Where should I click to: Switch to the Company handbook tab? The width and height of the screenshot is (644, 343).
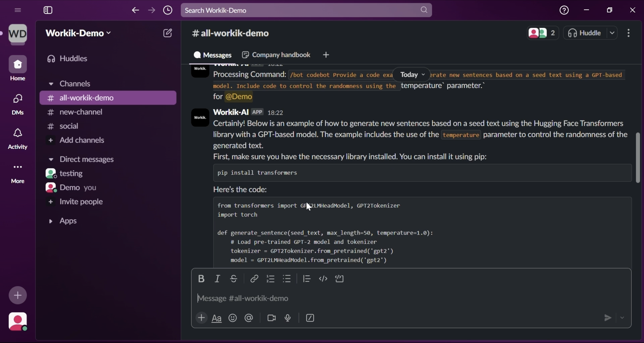click(x=276, y=55)
